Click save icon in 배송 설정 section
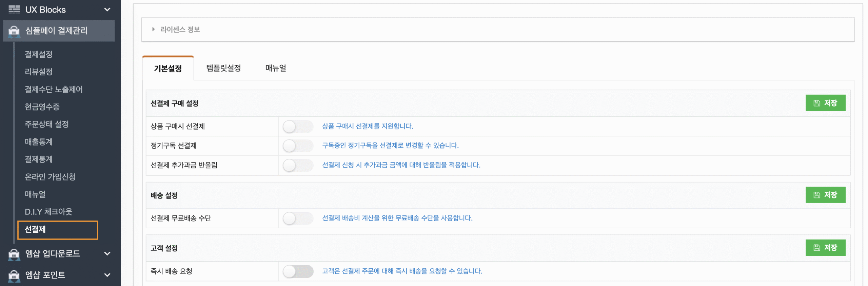 tap(817, 195)
